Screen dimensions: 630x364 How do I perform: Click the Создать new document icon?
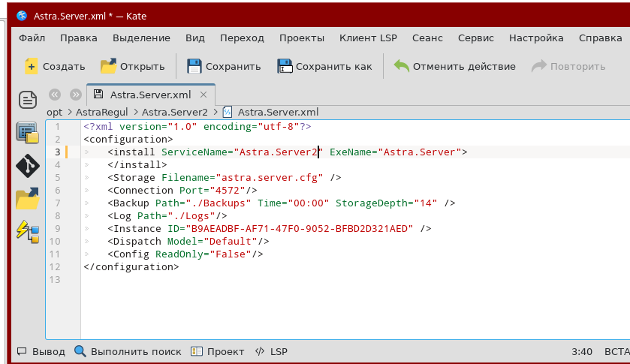click(31, 66)
